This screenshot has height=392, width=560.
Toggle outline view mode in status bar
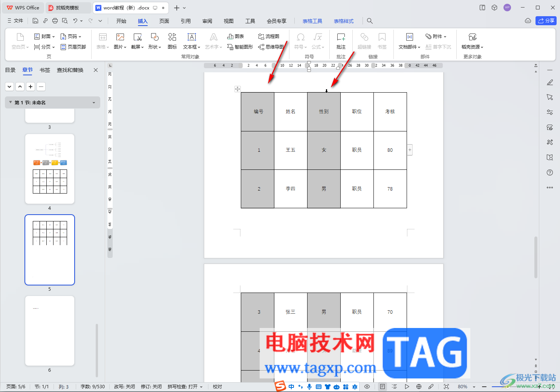coord(394,387)
